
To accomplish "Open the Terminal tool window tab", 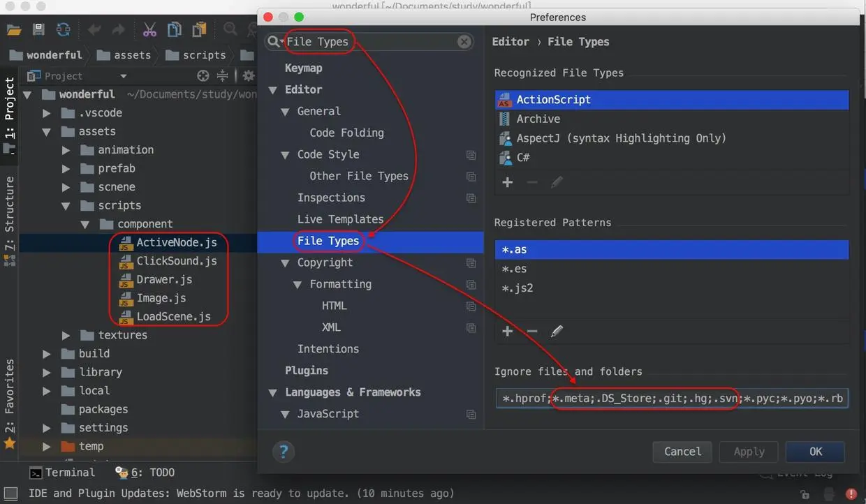I will point(62,472).
